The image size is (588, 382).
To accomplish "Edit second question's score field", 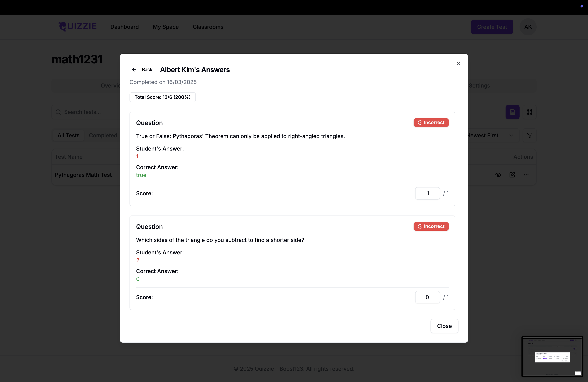I will pyautogui.click(x=427, y=297).
